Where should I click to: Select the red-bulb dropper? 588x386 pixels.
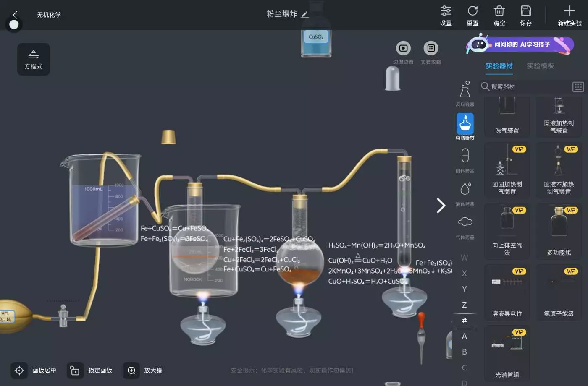click(x=421, y=337)
